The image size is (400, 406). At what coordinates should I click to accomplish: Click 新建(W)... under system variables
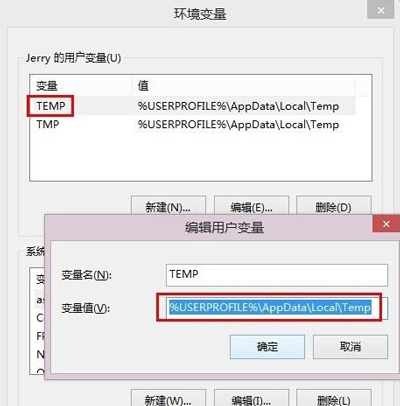point(168,399)
